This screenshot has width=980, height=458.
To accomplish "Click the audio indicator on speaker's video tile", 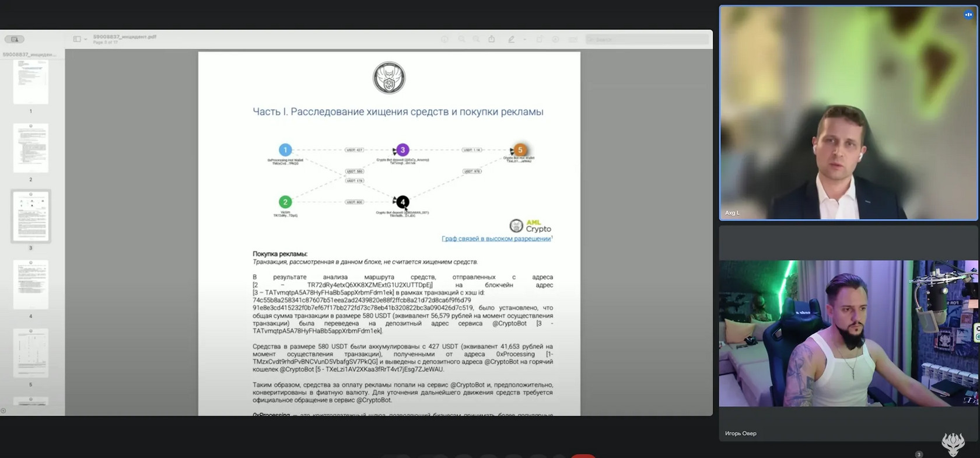I will click(968, 15).
